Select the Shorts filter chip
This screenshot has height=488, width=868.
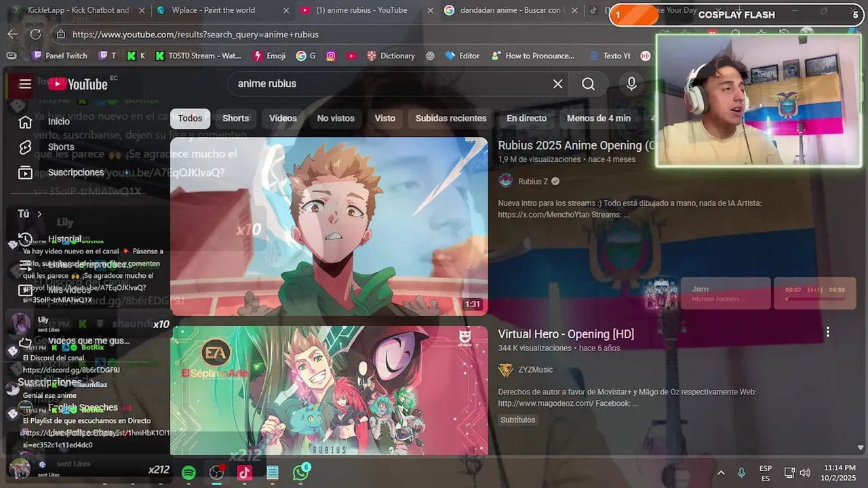tap(236, 118)
